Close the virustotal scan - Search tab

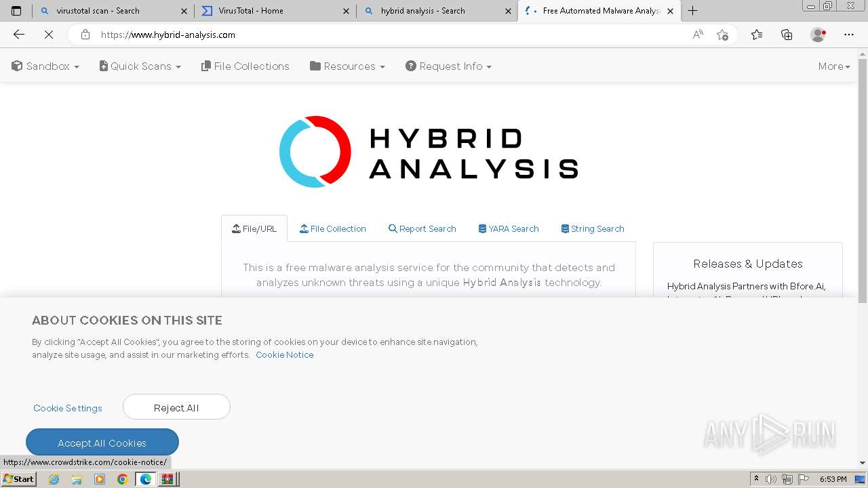click(x=184, y=11)
